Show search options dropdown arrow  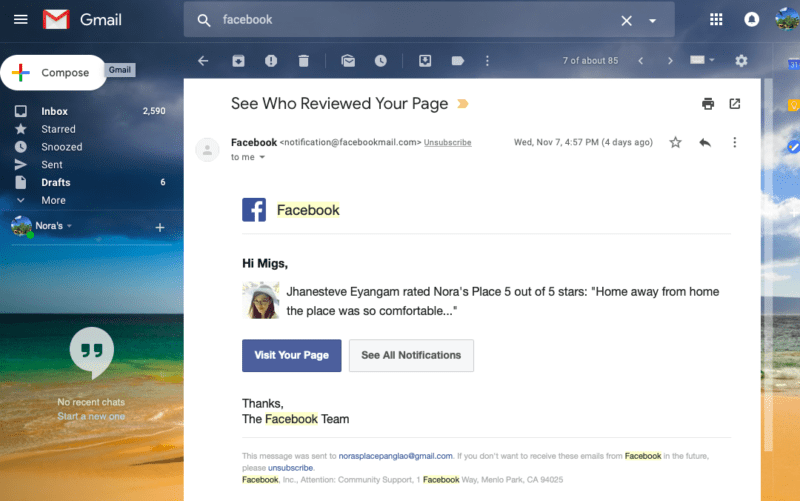pyautogui.click(x=652, y=21)
